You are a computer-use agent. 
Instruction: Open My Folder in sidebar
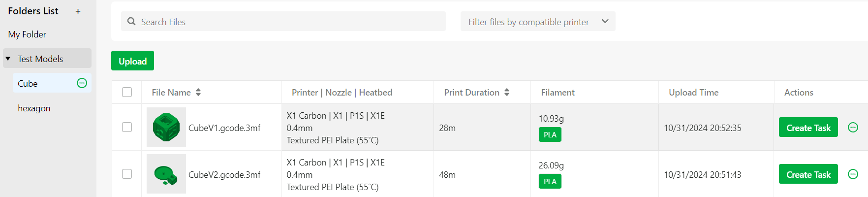[x=27, y=34]
